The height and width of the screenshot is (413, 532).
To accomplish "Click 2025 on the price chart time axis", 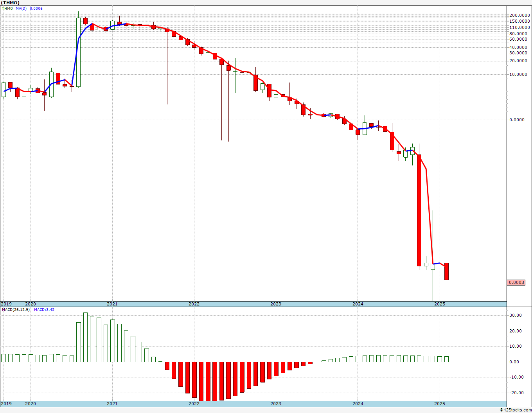I will [x=440, y=304].
